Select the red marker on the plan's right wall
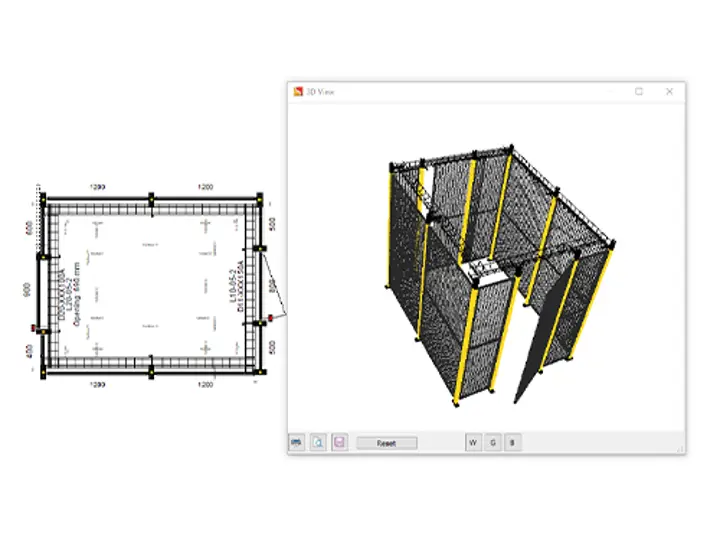The height and width of the screenshot is (547, 720). click(269, 318)
